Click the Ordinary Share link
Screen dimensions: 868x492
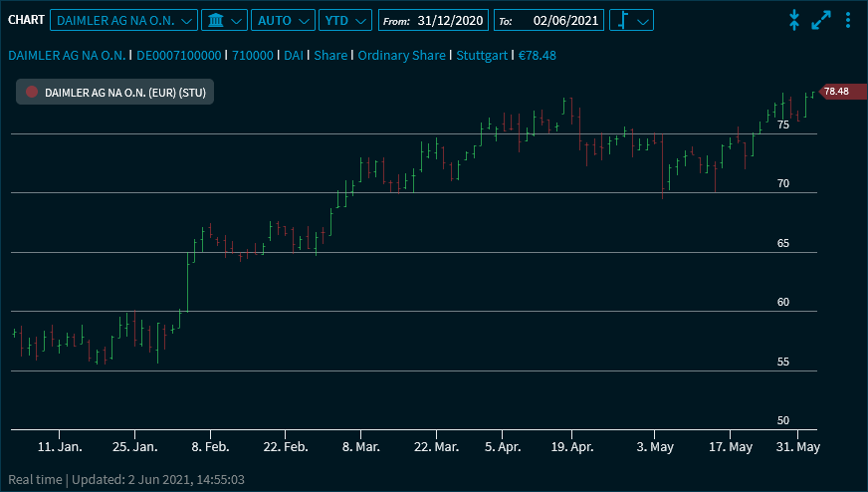[x=401, y=55]
